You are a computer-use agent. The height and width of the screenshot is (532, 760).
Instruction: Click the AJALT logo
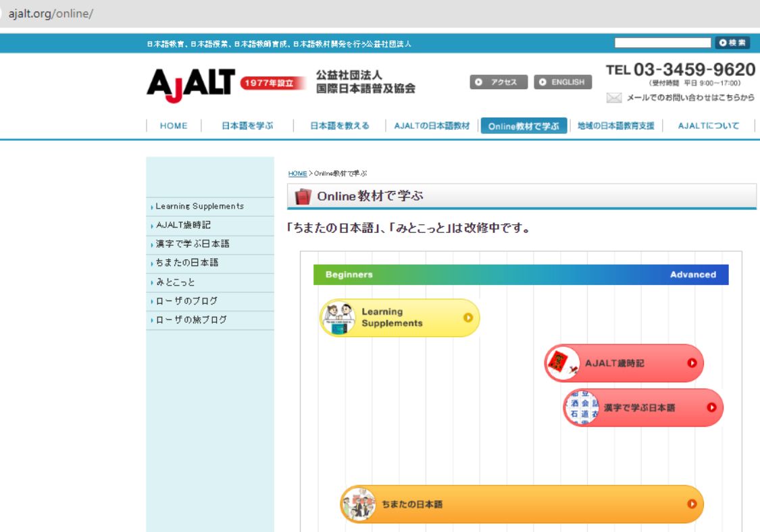click(191, 85)
